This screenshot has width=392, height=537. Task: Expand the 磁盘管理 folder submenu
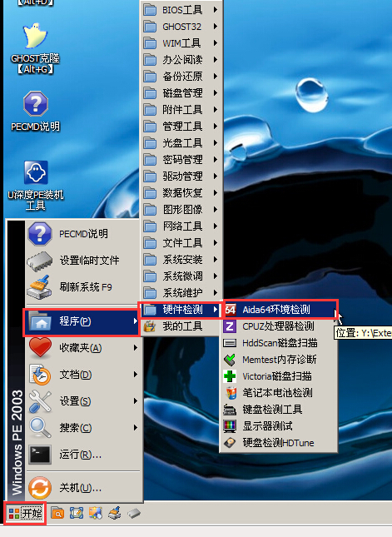coord(181,92)
